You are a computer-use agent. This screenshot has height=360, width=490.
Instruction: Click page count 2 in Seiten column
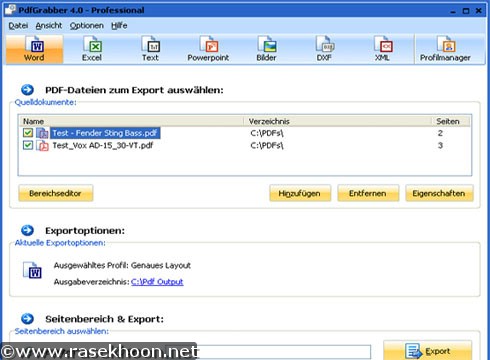[x=440, y=133]
